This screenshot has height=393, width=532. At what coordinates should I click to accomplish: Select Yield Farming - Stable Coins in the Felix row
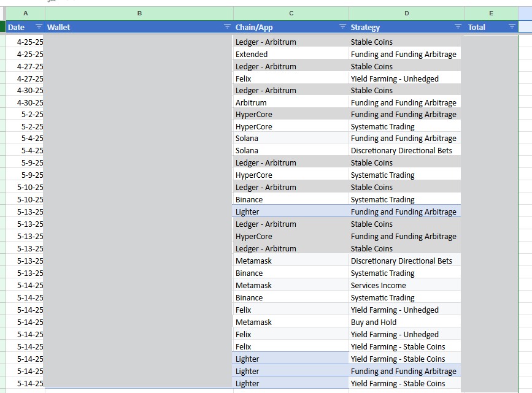click(x=405, y=347)
